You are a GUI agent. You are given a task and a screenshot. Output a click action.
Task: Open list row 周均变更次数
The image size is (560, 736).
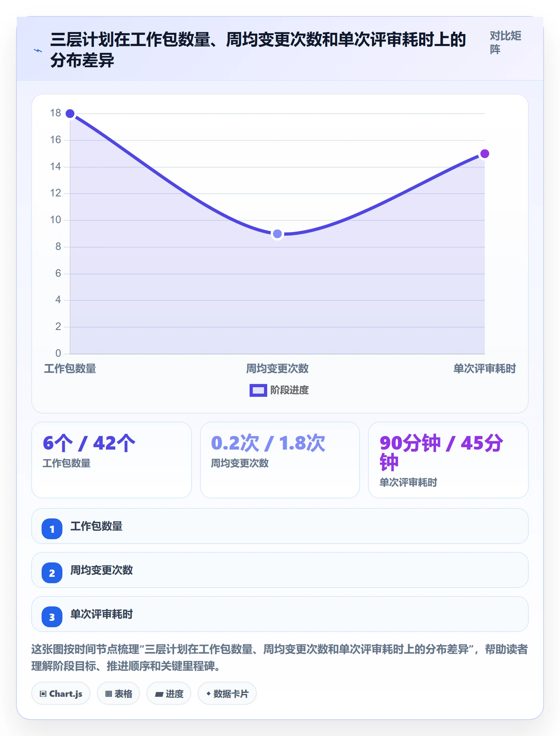pyautogui.click(x=280, y=570)
